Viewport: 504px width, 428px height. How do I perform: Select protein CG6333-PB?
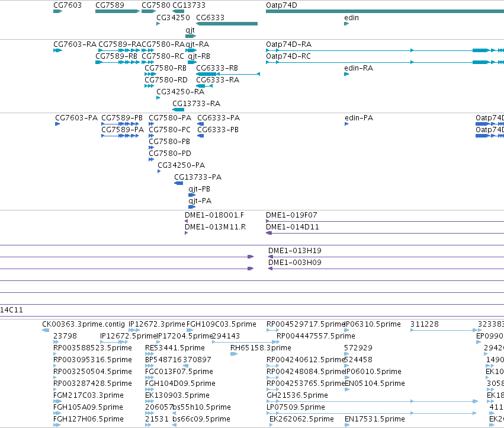click(201, 136)
